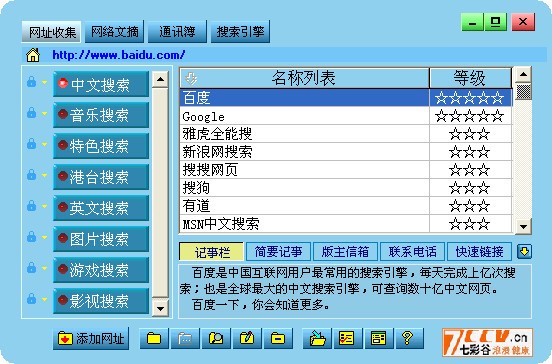The width and height of the screenshot is (552, 364).
Task: Click the home icon beside the URL
Action: tap(33, 55)
